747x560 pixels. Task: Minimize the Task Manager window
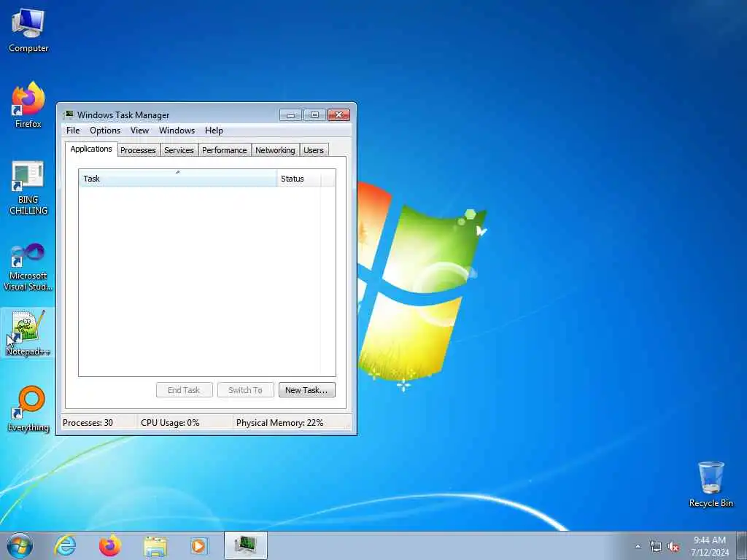[x=290, y=114]
